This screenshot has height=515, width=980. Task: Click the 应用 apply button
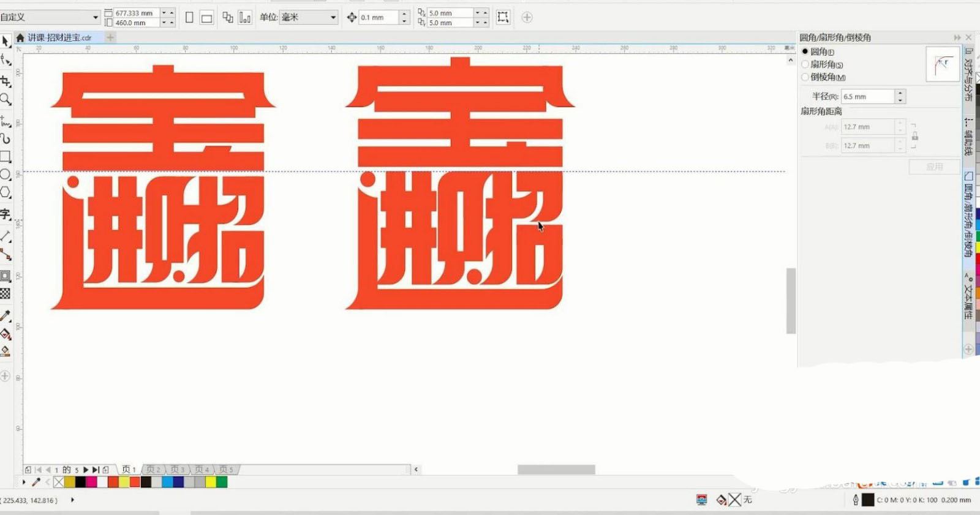click(x=934, y=167)
